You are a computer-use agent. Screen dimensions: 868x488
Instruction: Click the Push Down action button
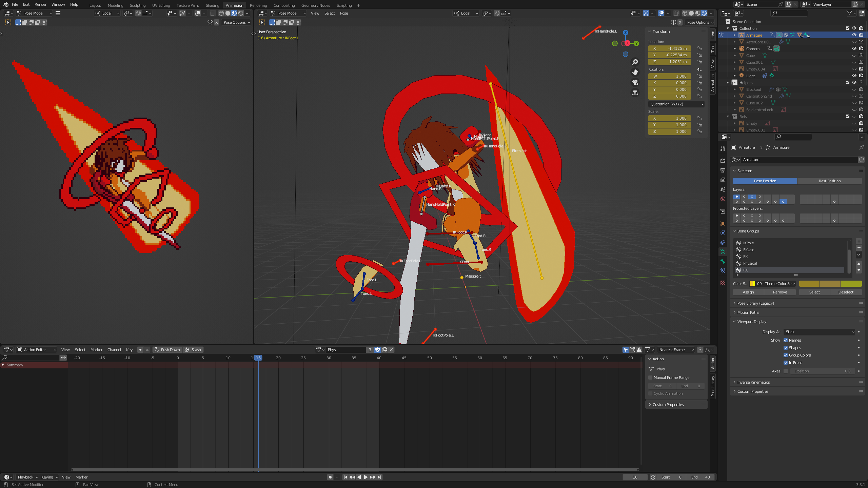(x=167, y=350)
